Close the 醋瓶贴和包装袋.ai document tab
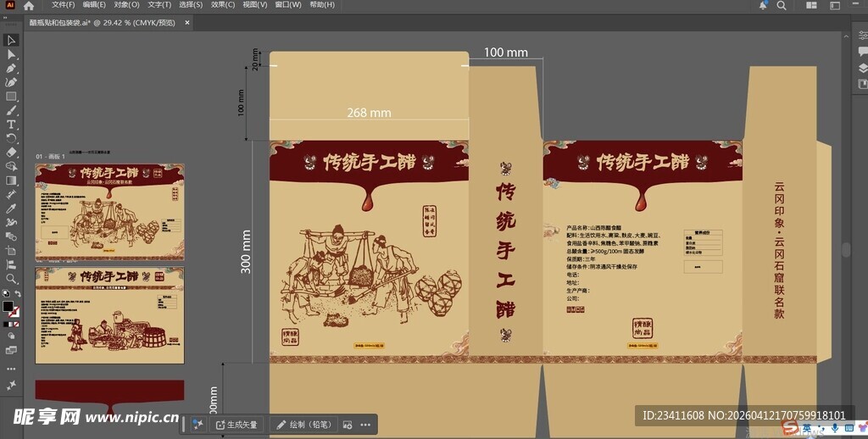868x439 pixels. pyautogui.click(x=187, y=23)
